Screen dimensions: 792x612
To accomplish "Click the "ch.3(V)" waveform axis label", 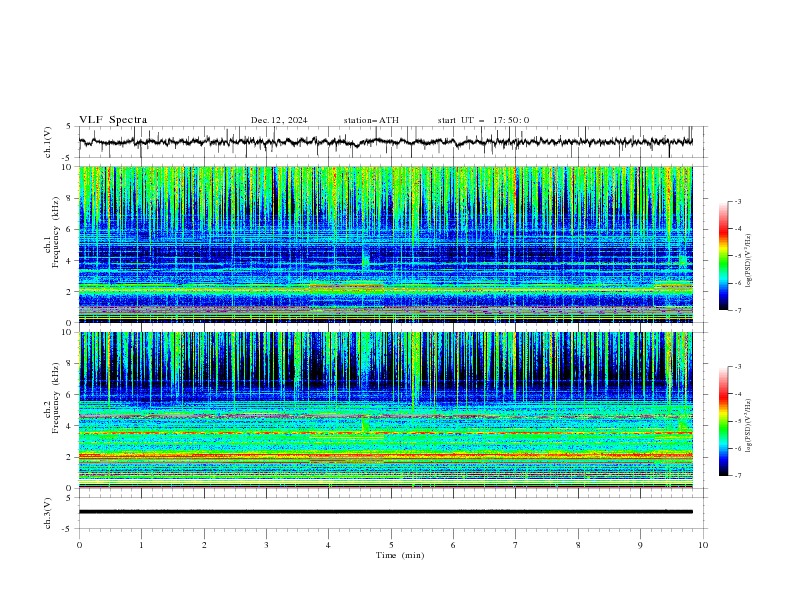I will [48, 513].
